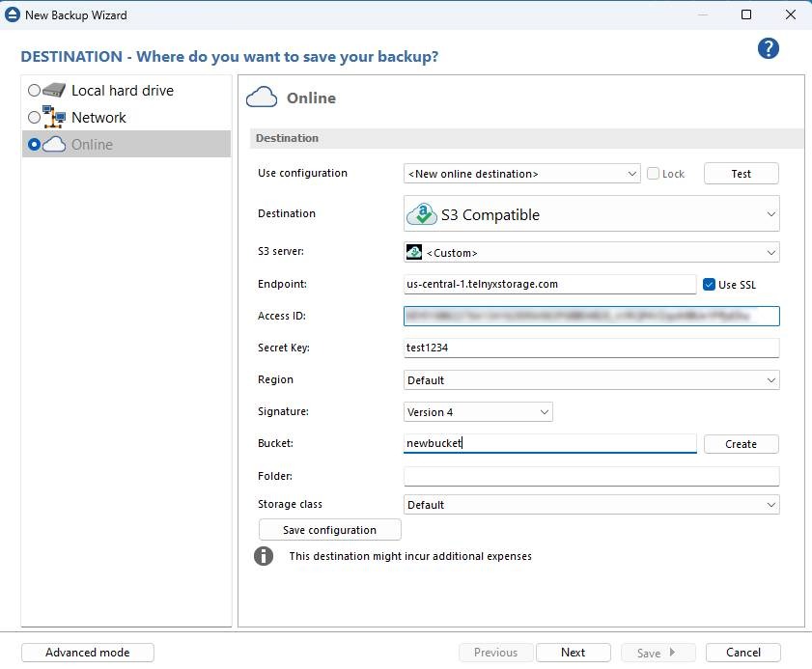Image resolution: width=812 pixels, height=669 pixels.
Task: Expand the Region dropdown
Action: pos(592,380)
